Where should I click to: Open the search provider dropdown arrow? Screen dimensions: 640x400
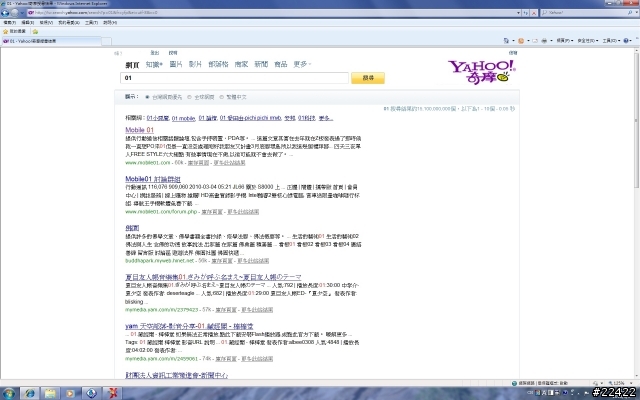636,13
